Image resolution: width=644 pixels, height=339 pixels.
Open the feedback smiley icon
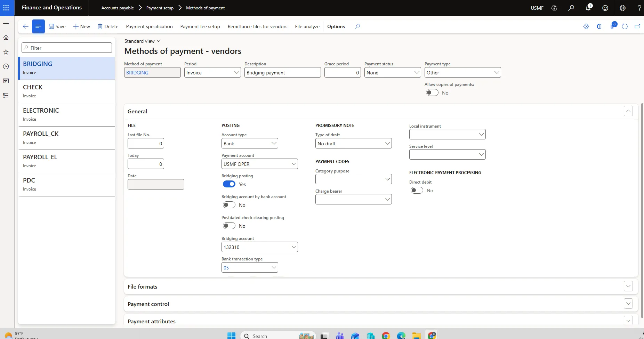(605, 8)
